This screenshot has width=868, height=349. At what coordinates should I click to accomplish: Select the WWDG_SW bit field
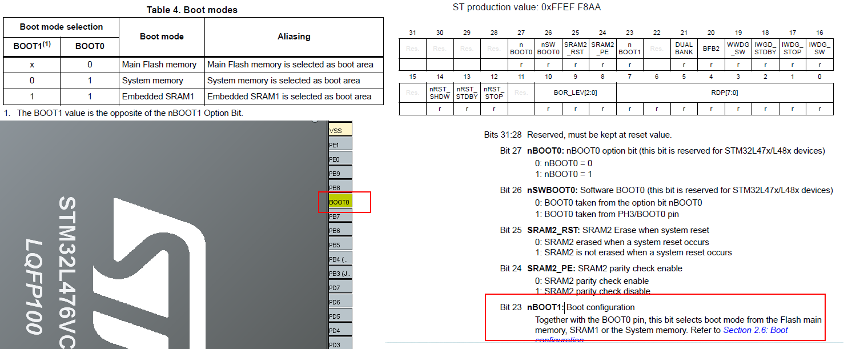[738, 49]
